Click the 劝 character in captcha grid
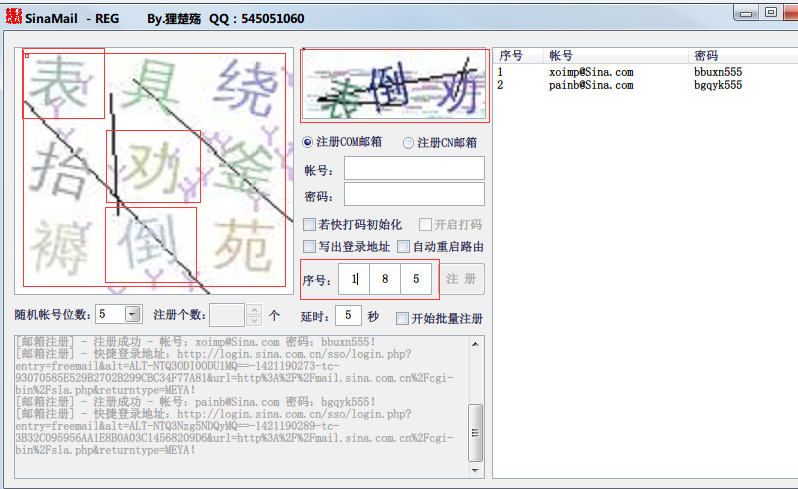The image size is (798, 489). 153,166
